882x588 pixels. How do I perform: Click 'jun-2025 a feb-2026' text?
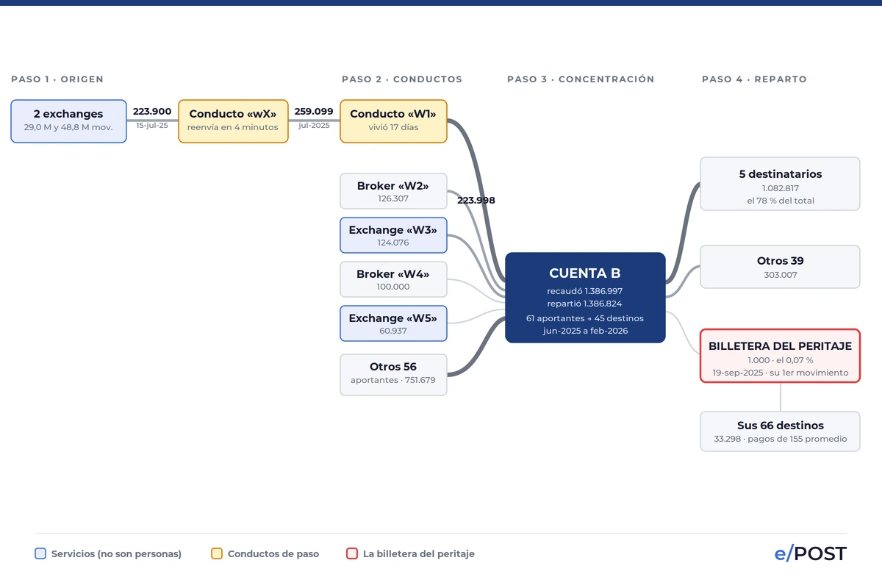pyautogui.click(x=585, y=331)
